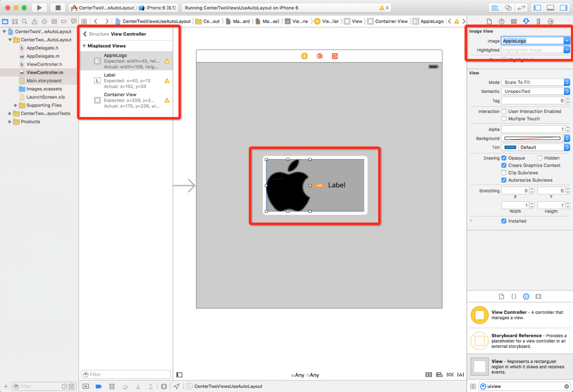Expand the Supporting Files folder
573x392 pixels.
[x=16, y=105]
